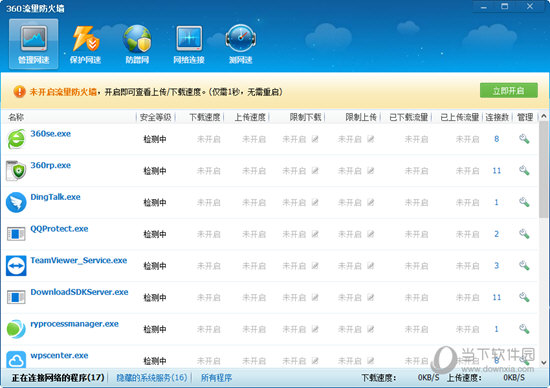Sort by 已上传流量 column header
Image resolution: width=550 pixels, height=388 pixels.
[x=460, y=117]
